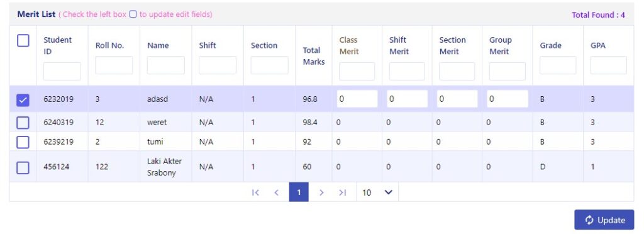Focus the GPA filter input box
Screen dimensions: 644x234
[x=609, y=65]
